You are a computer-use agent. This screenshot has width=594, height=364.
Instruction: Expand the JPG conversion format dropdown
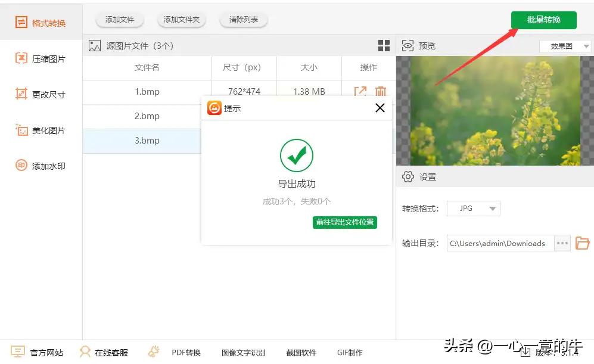[473, 208]
